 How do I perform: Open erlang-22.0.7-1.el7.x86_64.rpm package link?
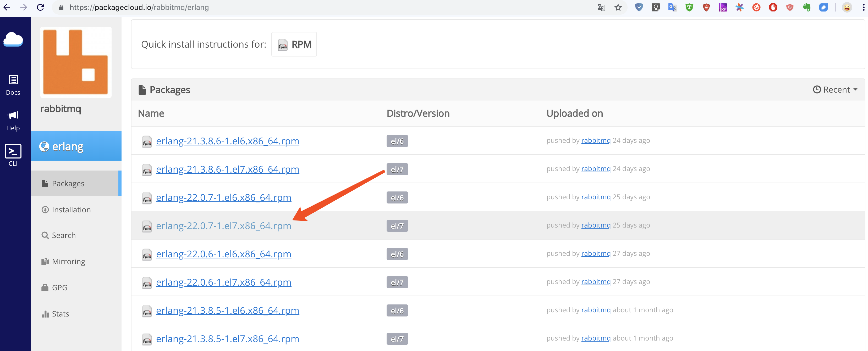click(x=223, y=225)
